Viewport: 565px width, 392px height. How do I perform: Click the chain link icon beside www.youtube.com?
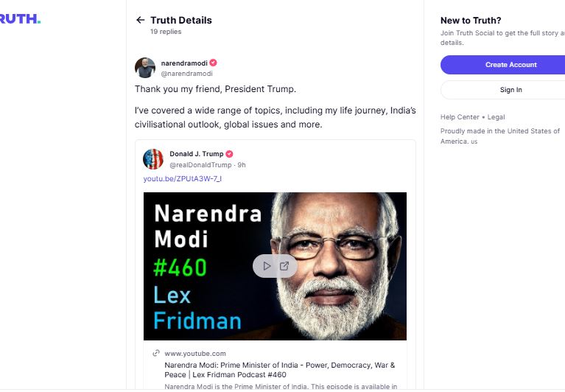point(156,354)
